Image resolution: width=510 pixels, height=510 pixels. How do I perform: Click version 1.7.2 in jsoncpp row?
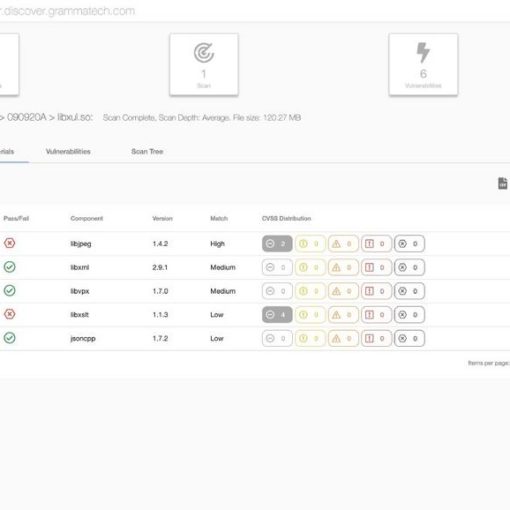(x=160, y=338)
